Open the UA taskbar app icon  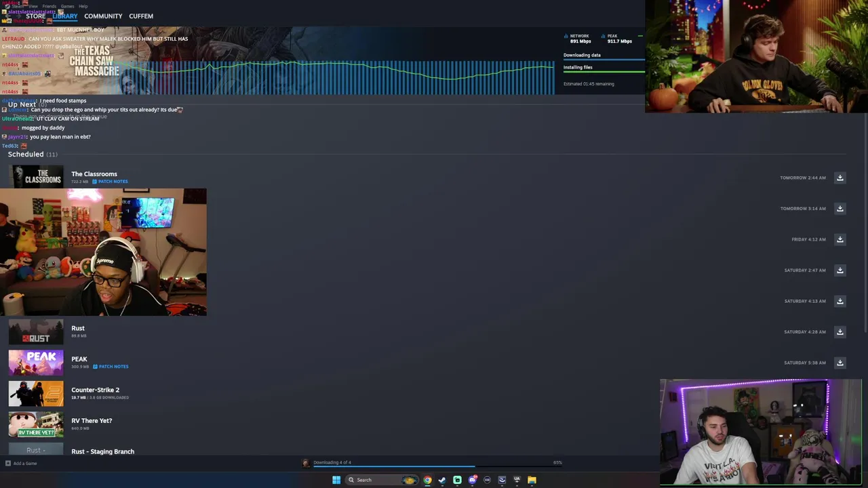tap(517, 480)
